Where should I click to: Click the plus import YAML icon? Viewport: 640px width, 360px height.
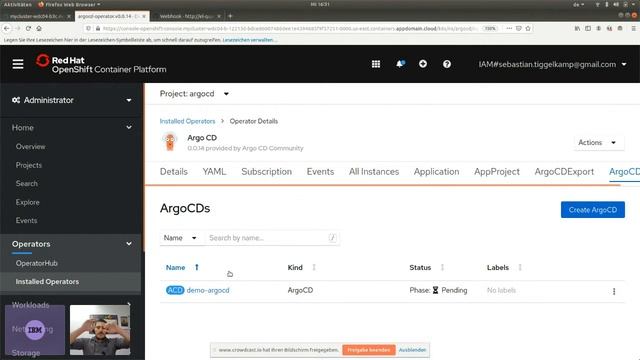(x=423, y=64)
